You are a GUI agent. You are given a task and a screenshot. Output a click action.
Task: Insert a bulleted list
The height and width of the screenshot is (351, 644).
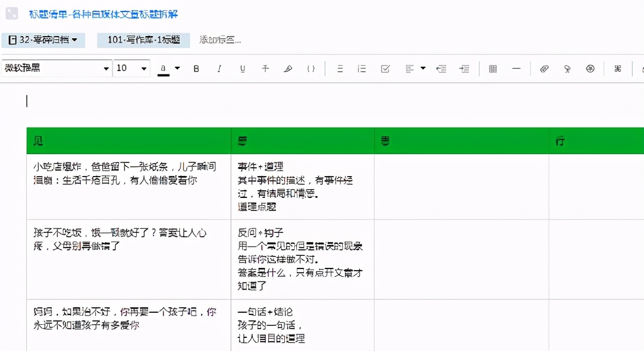(339, 69)
